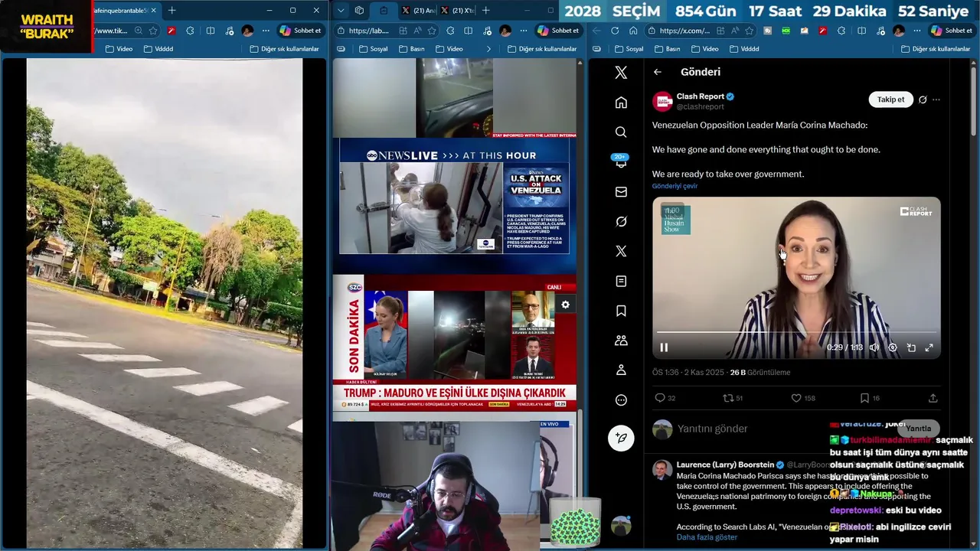This screenshot has height=551, width=980.
Task: Switch to the (21) An X tab
Action: click(419, 11)
